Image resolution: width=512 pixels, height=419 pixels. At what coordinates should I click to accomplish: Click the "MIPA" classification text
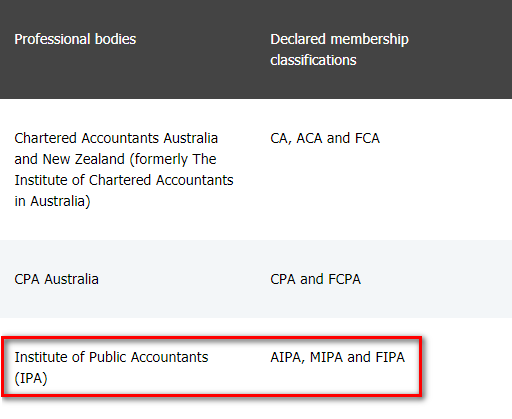[x=326, y=357]
